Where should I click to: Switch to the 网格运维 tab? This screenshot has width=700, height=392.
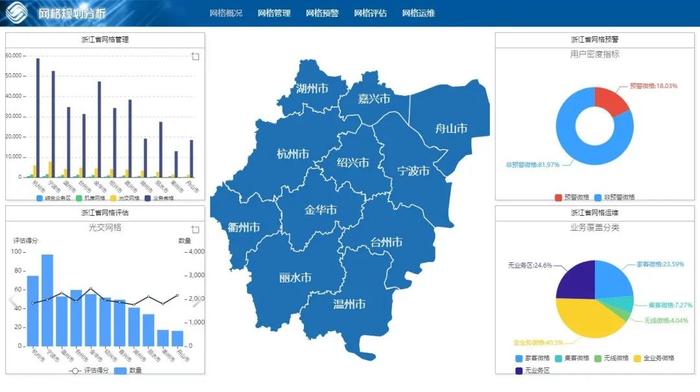tap(418, 13)
